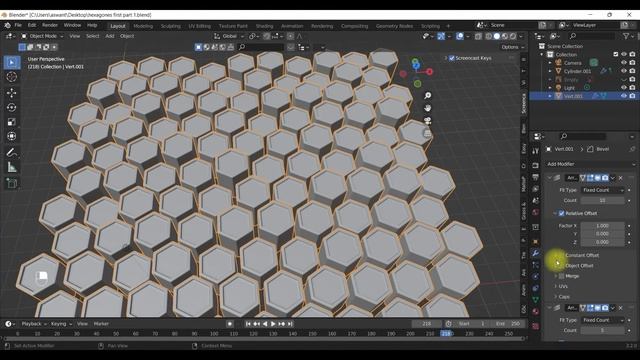Expand the Cylinder.001 item in outliner
640x360 pixels.
click(x=550, y=71)
